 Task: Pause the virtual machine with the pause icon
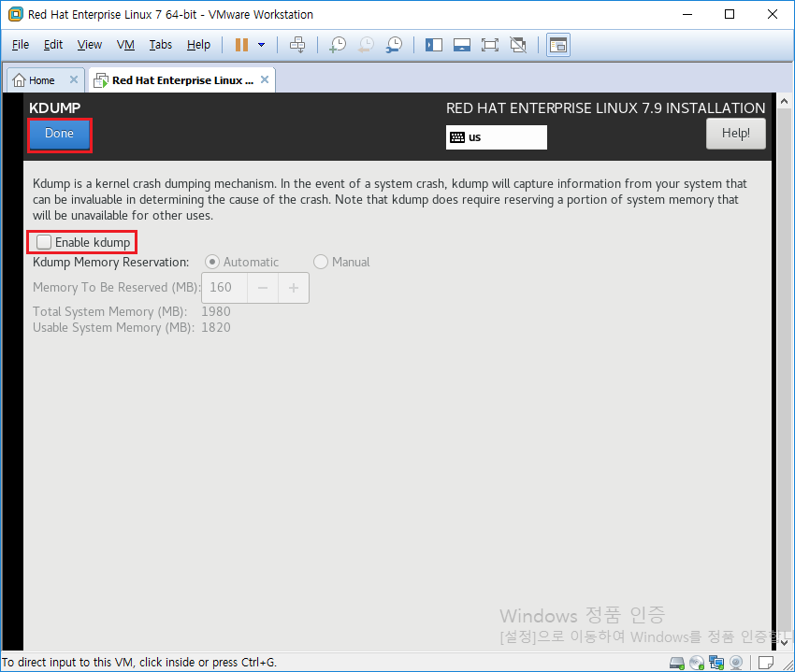242,45
